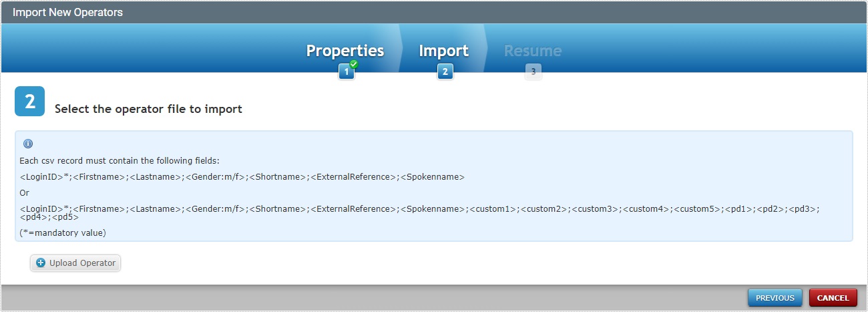Click the '(*=mandatory value)' note
Screen dimensions: 868x312
pyautogui.click(x=63, y=232)
